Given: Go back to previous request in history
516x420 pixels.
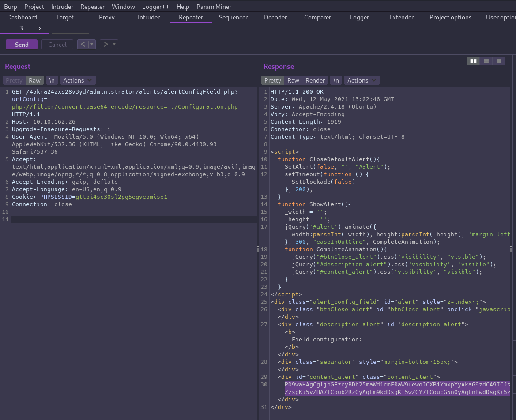Looking at the screenshot, I should click(83, 44).
